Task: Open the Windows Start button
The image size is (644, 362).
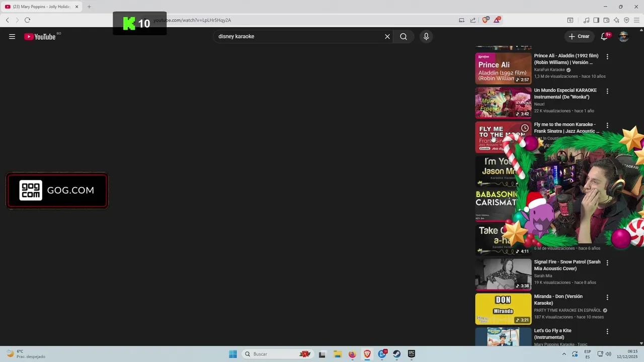Action: point(232,354)
